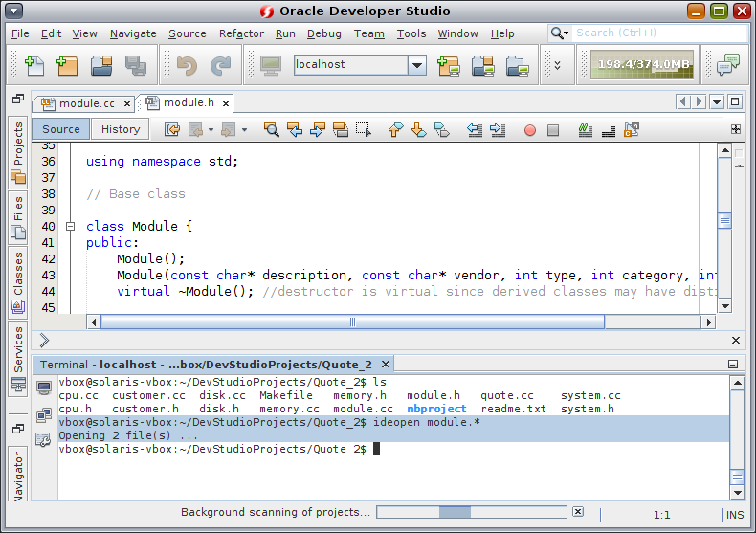
Task: Click the Undo arrow icon
Action: pos(187,65)
